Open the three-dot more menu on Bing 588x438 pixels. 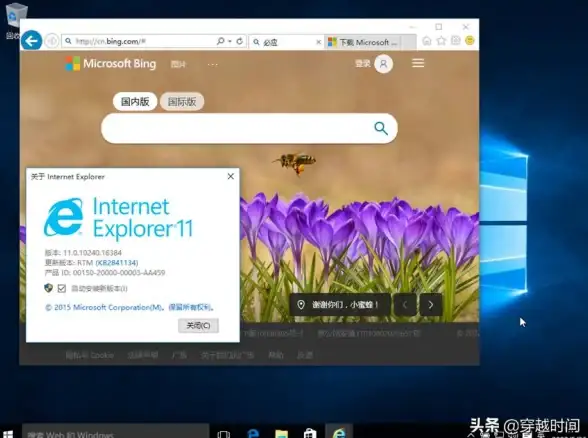213,64
